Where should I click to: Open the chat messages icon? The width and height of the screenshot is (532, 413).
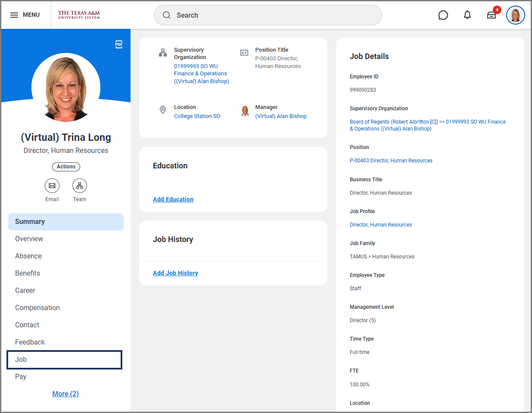coord(443,16)
